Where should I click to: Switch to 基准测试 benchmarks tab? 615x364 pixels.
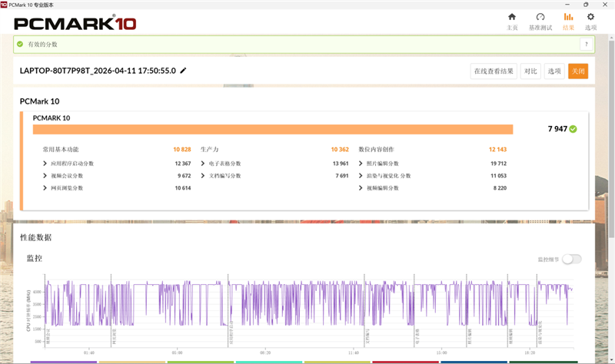pyautogui.click(x=540, y=22)
